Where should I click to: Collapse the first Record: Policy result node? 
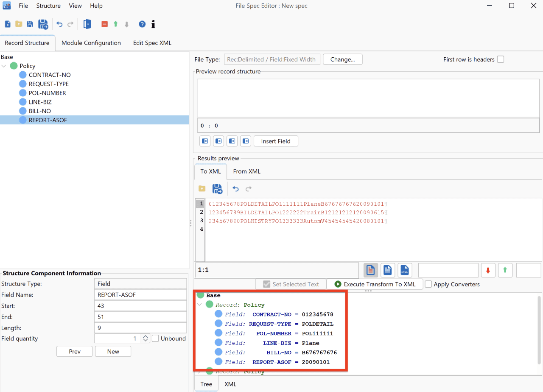pos(199,305)
